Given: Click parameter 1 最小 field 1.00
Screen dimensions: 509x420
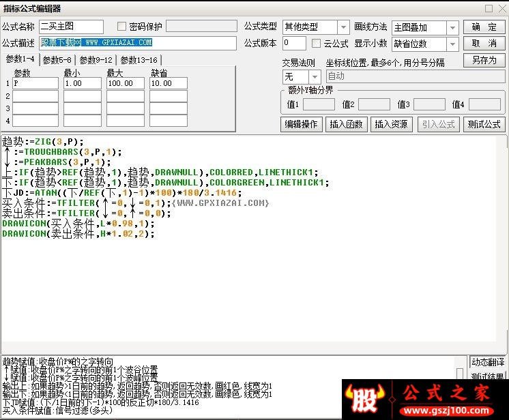Looking at the screenshot, I should coord(83,83).
